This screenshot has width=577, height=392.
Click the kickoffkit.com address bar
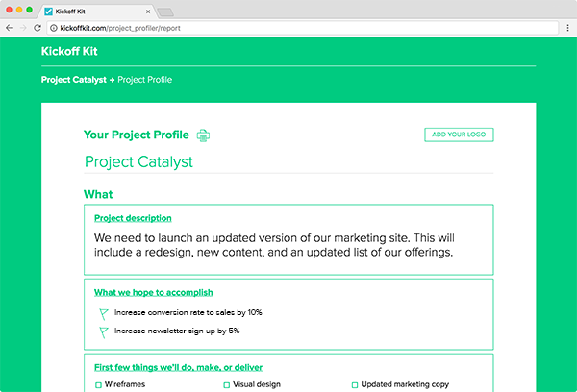(303, 28)
